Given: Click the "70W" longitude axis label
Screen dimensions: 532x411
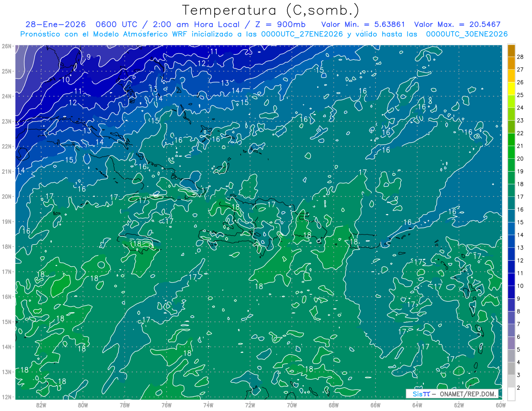Looking at the screenshot, I should [292, 405].
